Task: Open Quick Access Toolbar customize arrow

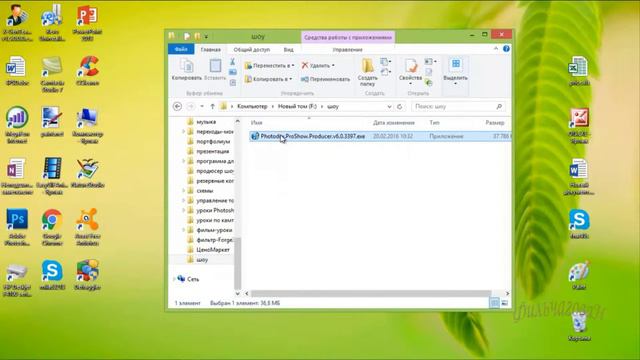Action: click(x=206, y=37)
